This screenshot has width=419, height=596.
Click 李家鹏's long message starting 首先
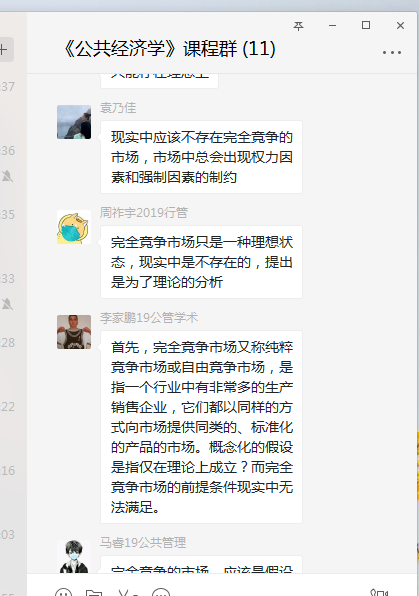coord(202,427)
